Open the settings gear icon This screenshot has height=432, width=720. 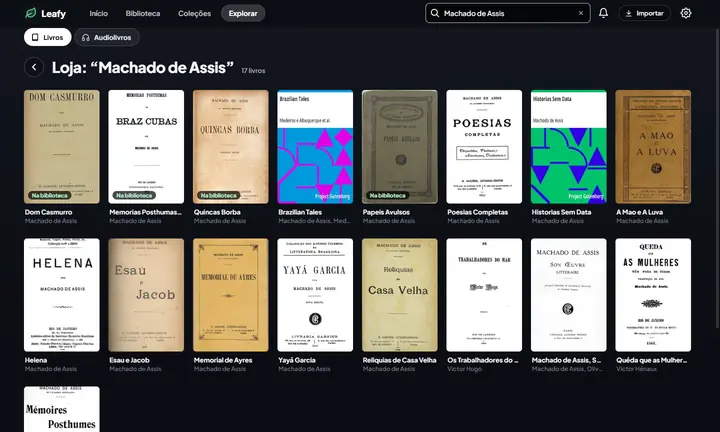[686, 13]
